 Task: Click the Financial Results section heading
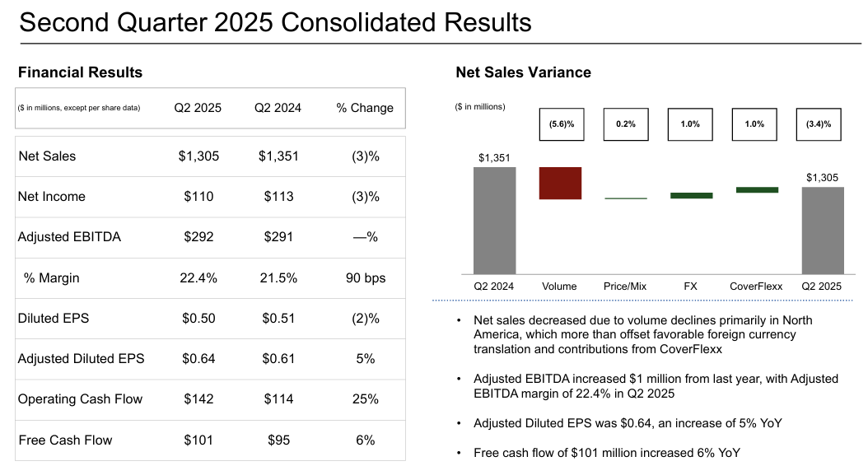pos(80,72)
